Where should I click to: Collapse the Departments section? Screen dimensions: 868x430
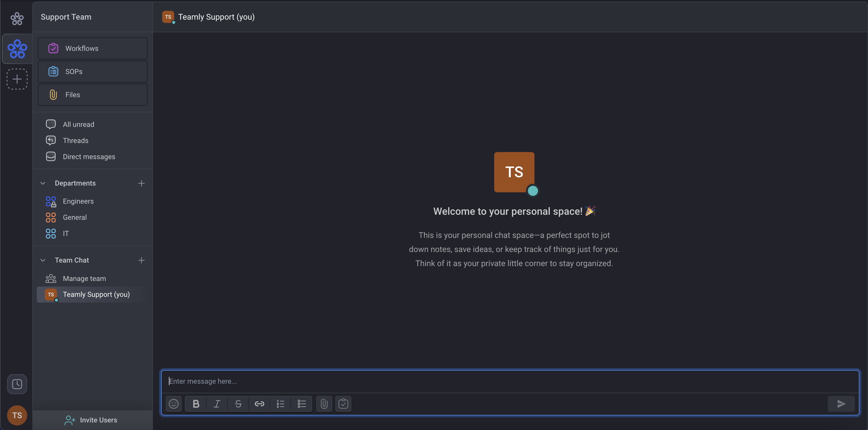pos(43,183)
